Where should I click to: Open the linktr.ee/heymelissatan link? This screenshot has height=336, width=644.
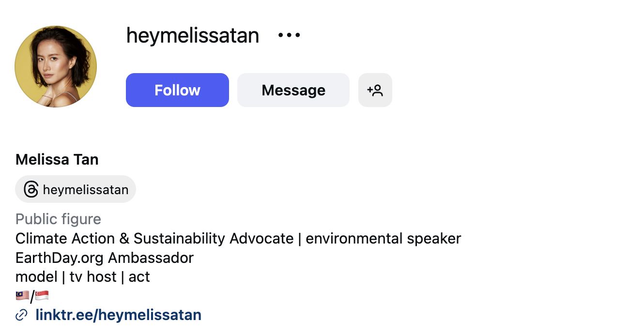(x=119, y=315)
